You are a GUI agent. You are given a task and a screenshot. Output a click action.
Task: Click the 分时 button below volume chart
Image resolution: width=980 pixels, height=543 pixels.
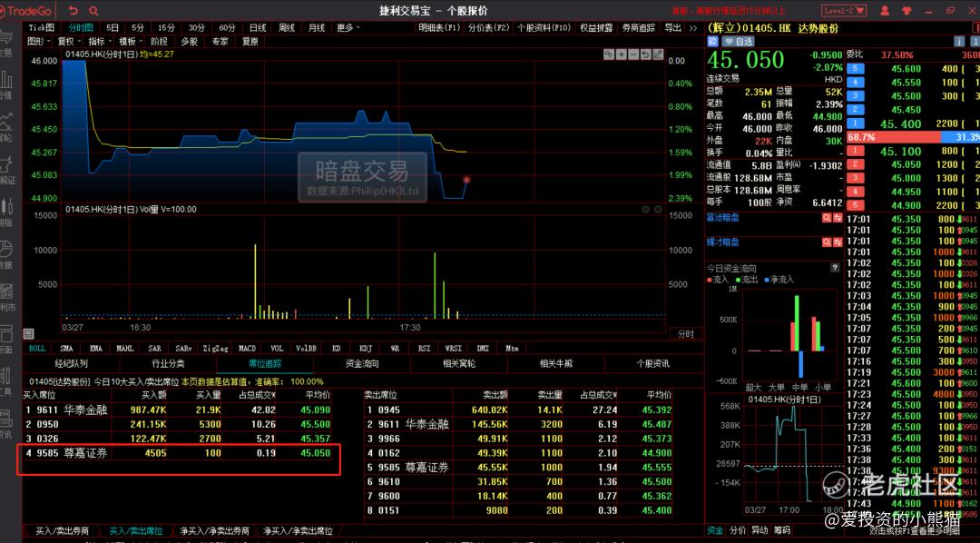pyautogui.click(x=686, y=333)
